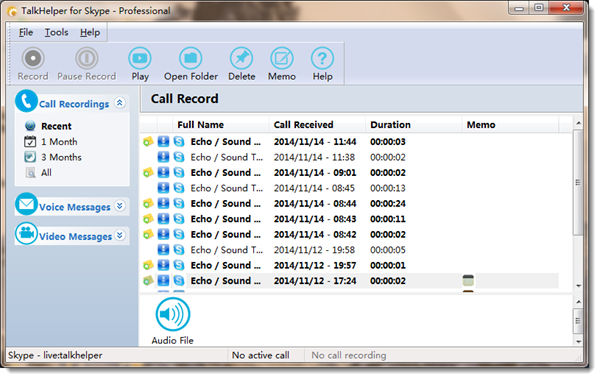Click the Record toolbar icon

33,58
